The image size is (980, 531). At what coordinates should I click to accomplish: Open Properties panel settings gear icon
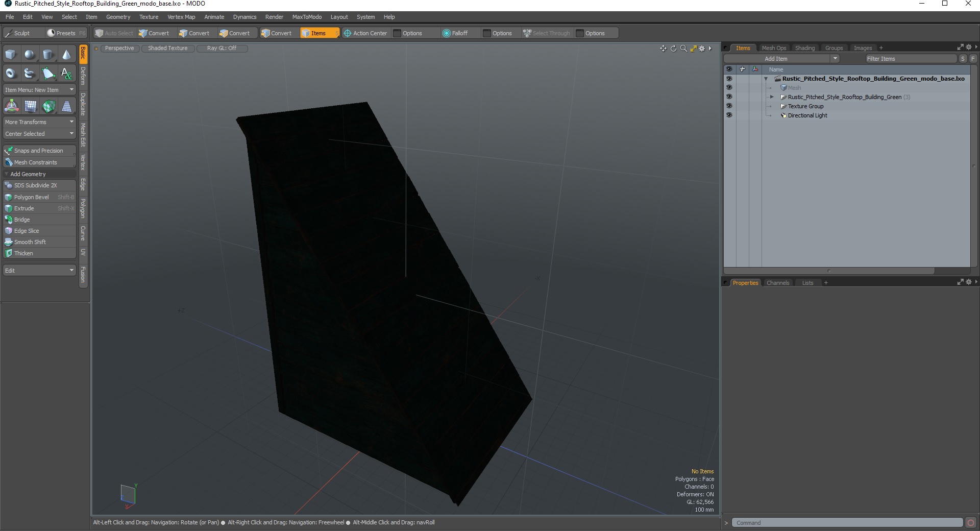click(968, 282)
